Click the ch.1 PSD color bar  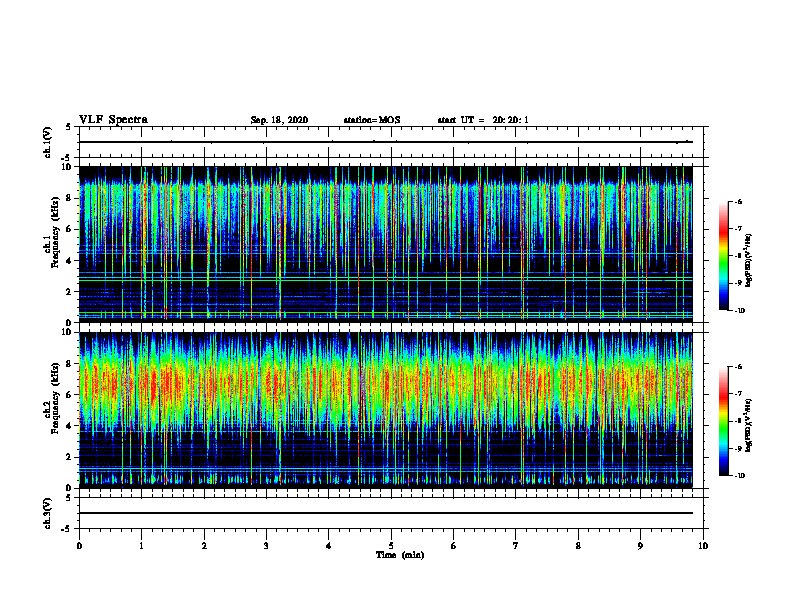[x=723, y=256]
